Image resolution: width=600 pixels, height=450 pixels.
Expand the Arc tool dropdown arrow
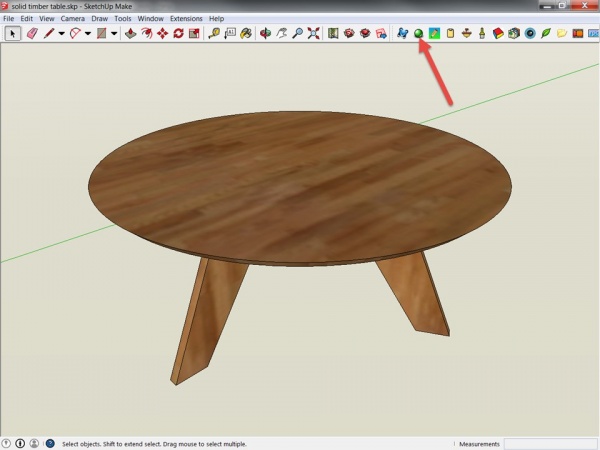coord(88,33)
